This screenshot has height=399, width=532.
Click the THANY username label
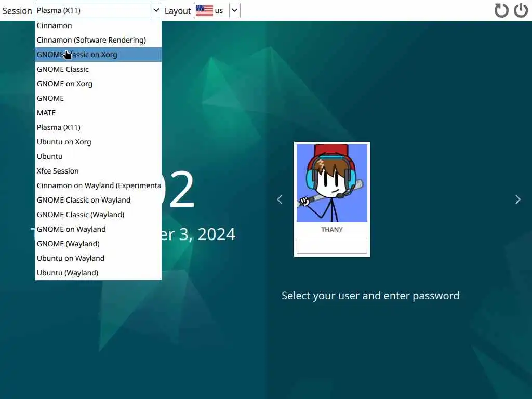332,230
